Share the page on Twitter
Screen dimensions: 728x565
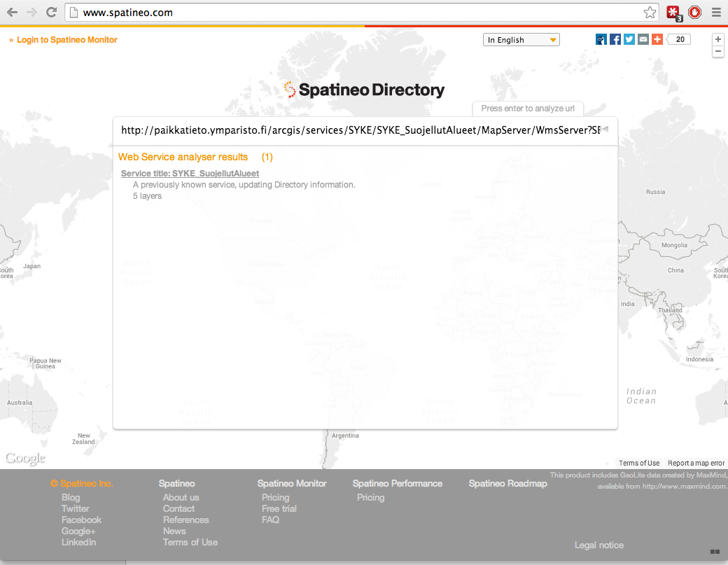[x=629, y=39]
